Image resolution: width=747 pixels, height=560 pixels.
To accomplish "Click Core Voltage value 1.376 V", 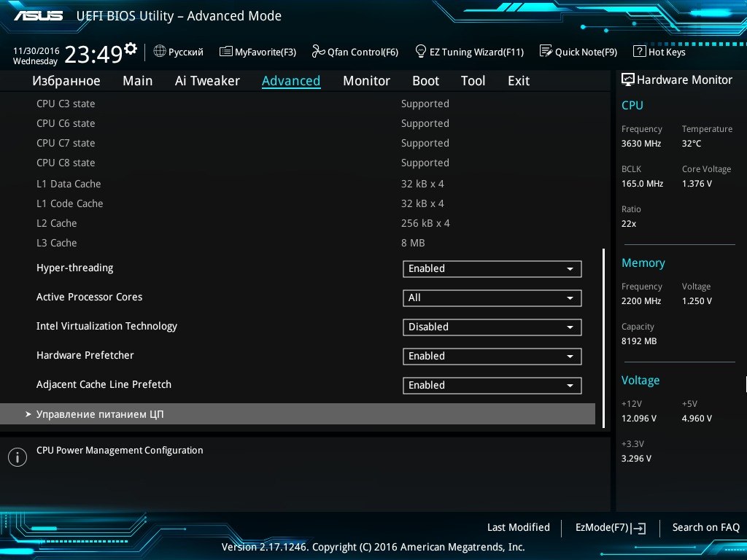I will (x=697, y=183).
